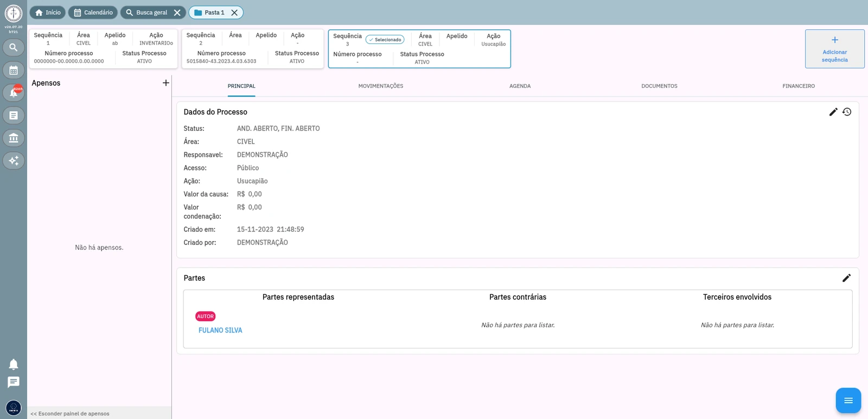Screen dimensions: 868x419
Task: Add a new apenso with plus icon
Action: 166,83
